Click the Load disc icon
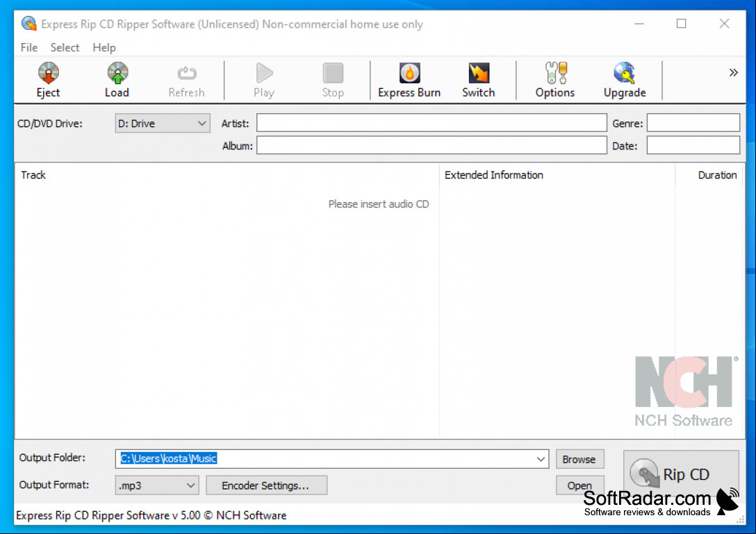Image resolution: width=756 pixels, height=534 pixels. [117, 74]
